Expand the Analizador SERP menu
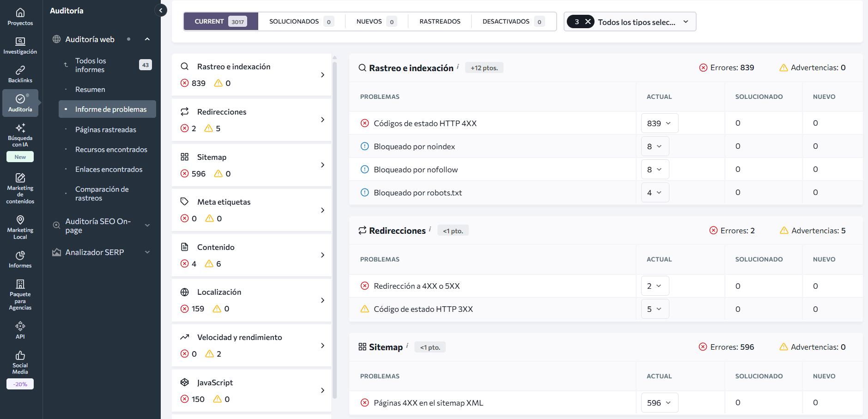Screen dimensions: 868x419 click(147, 252)
